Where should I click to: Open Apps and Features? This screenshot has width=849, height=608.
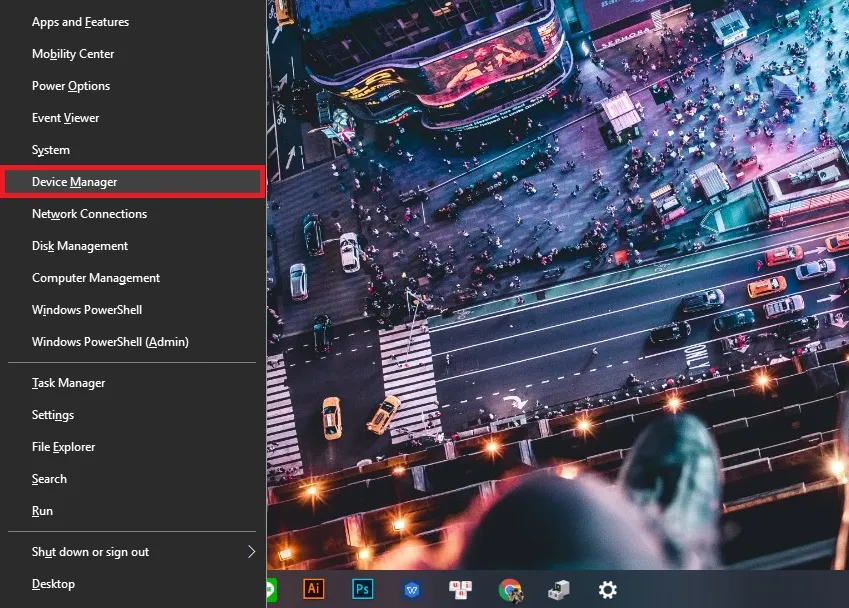click(80, 21)
